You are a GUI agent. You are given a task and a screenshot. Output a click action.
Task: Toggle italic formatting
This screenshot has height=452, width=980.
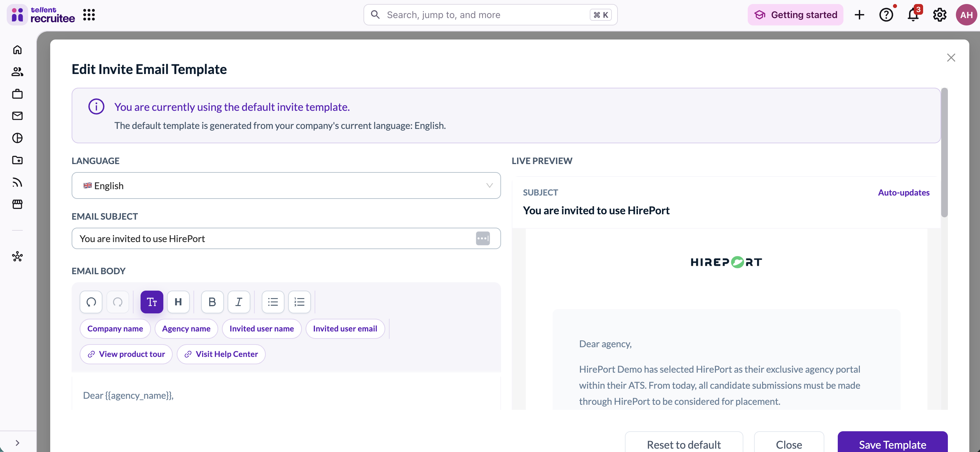point(239,302)
